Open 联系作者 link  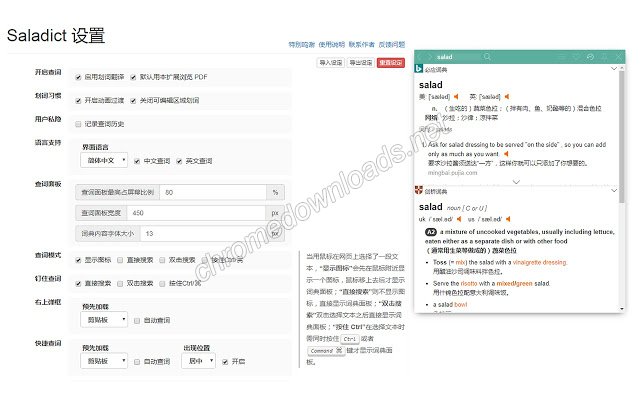[362, 44]
